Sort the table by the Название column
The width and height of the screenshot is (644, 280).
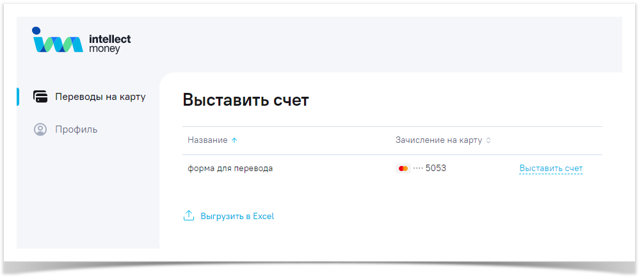point(207,140)
